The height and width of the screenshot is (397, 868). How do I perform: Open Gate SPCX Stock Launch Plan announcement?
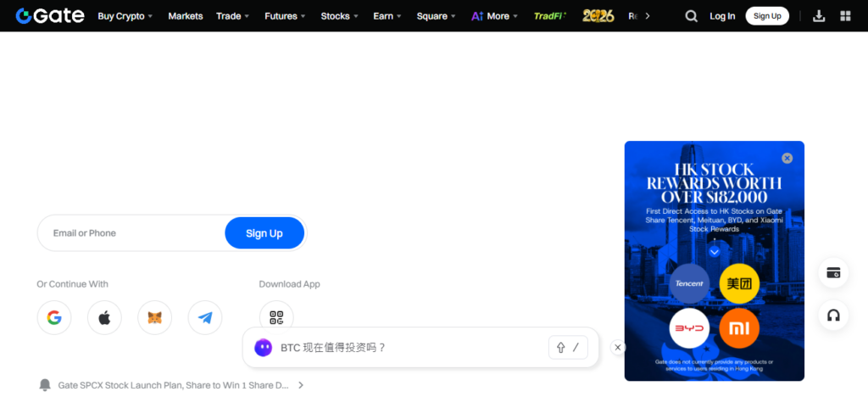point(173,385)
